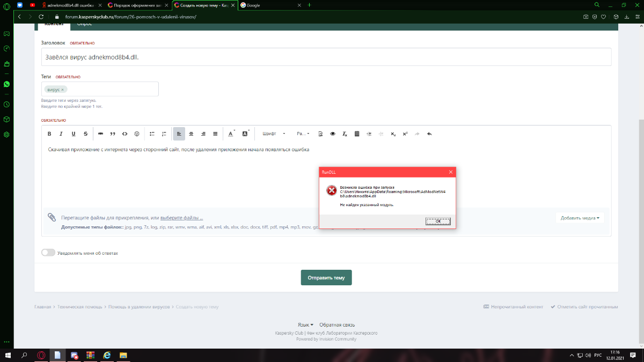Open WhatsApp in Opera sidebar
This screenshot has height=362, width=644.
coord(6,84)
